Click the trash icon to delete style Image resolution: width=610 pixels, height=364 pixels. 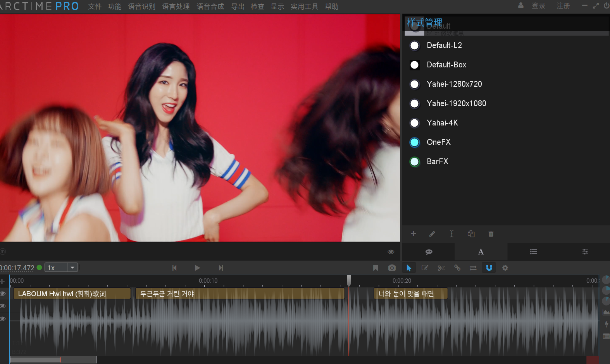point(491,234)
